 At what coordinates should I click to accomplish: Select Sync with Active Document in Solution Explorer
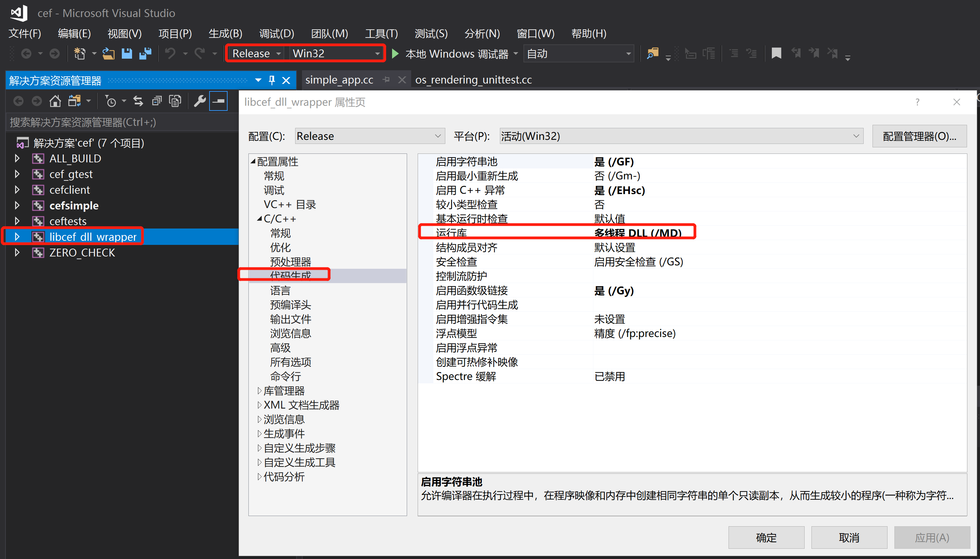[138, 101]
